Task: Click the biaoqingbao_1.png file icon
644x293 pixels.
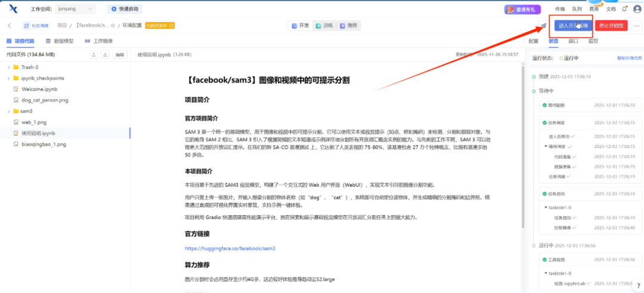Action: click(16, 144)
